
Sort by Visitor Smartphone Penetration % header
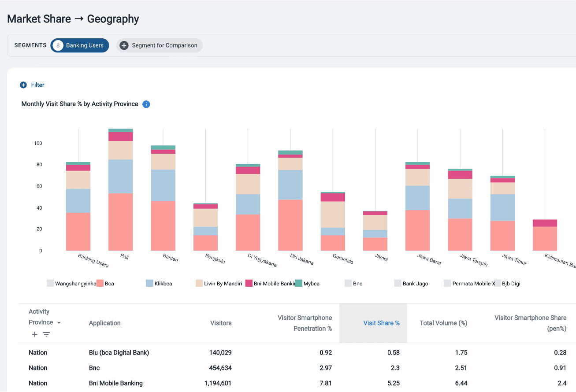tap(305, 323)
